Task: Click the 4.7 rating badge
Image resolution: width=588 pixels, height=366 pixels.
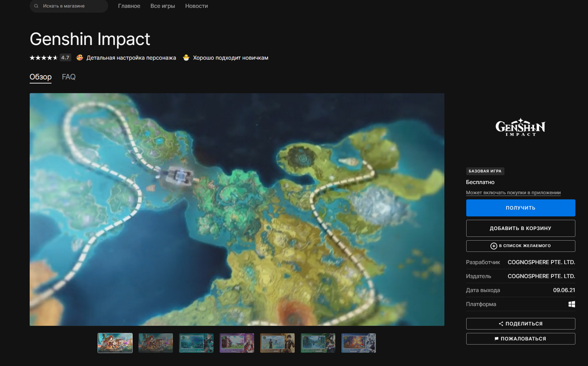Action: click(65, 58)
